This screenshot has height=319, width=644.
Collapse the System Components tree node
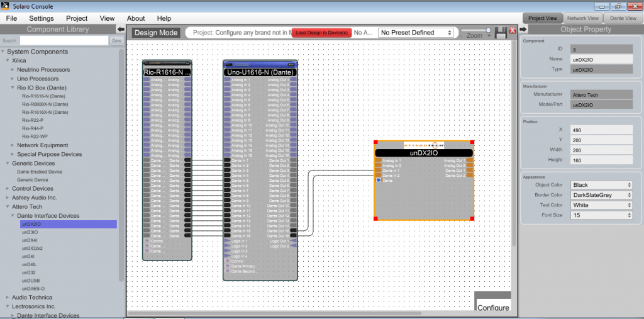3,52
